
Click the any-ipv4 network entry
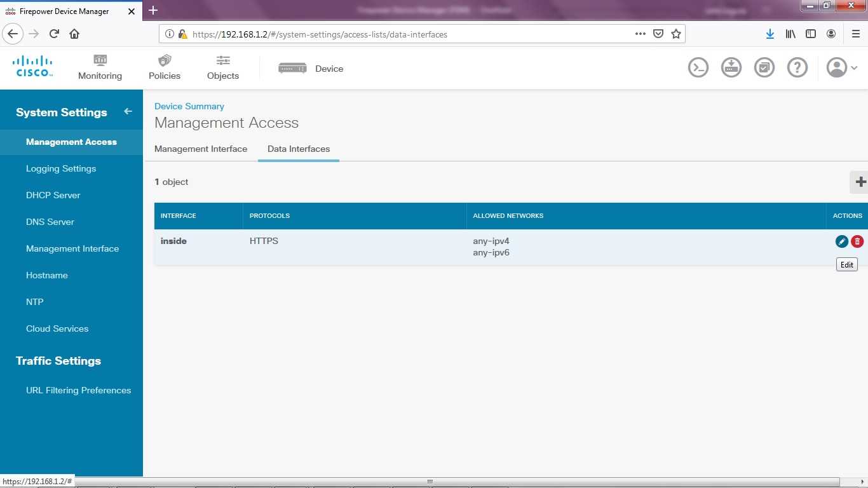coord(491,241)
